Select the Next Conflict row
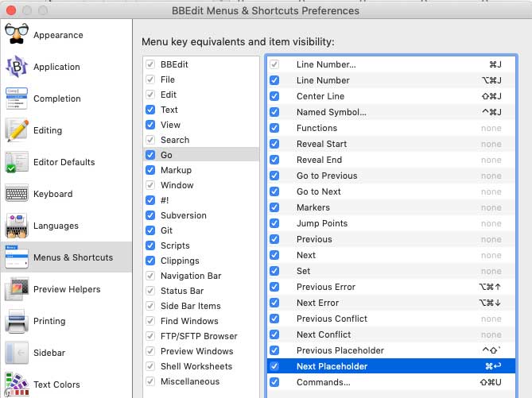Screen dimensions: 532x398 point(391,334)
